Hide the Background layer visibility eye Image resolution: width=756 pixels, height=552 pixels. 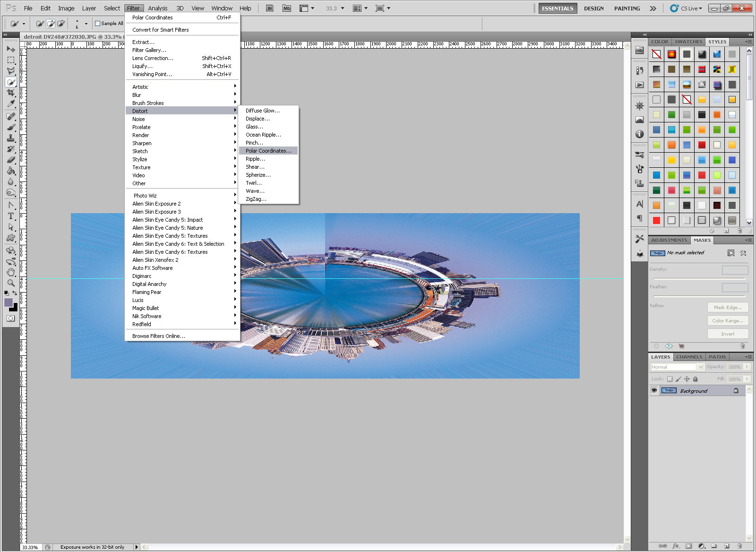pyautogui.click(x=654, y=390)
